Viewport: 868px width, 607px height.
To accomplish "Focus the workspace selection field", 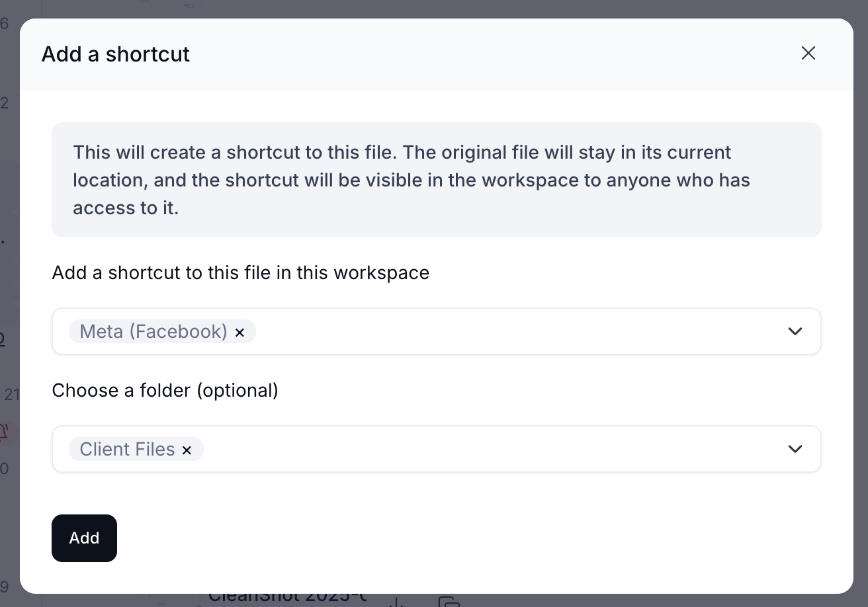I will [437, 331].
